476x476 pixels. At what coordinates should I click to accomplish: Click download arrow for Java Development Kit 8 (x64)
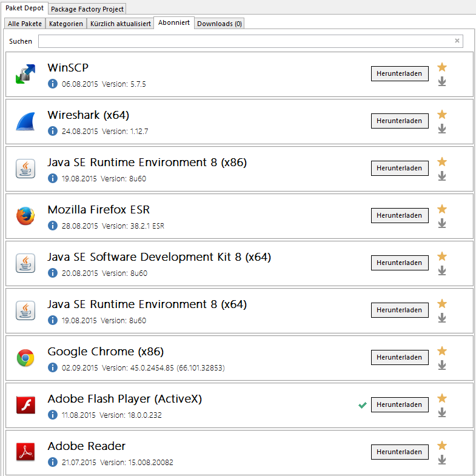coord(442,271)
